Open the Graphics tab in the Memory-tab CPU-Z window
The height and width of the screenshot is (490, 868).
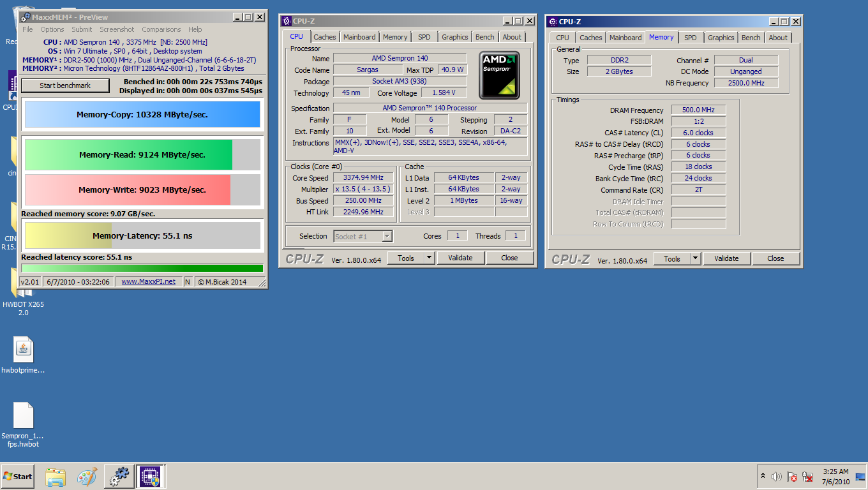[x=721, y=38]
